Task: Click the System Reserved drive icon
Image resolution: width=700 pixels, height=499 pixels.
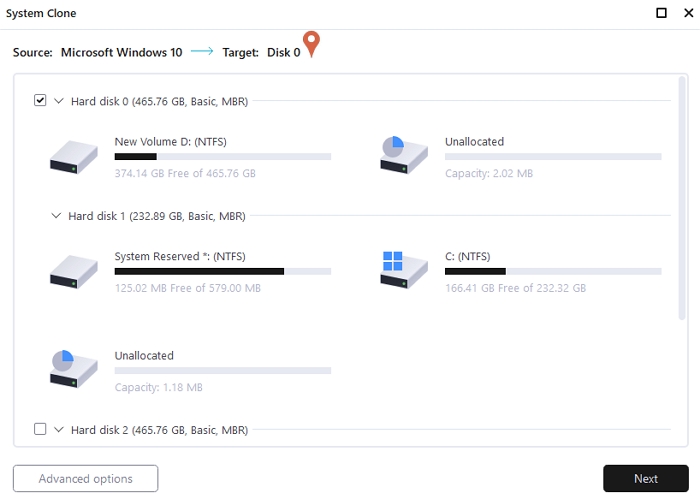Action: coord(74,272)
